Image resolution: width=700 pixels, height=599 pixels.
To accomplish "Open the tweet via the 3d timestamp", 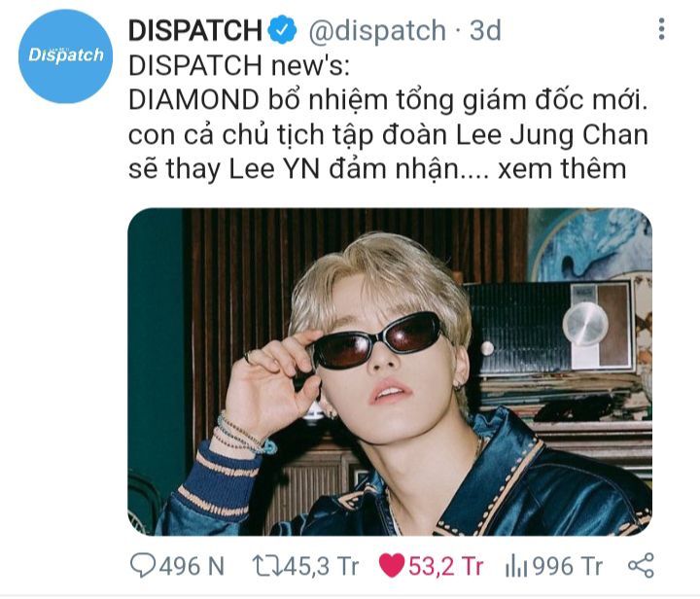I will coord(485,30).
